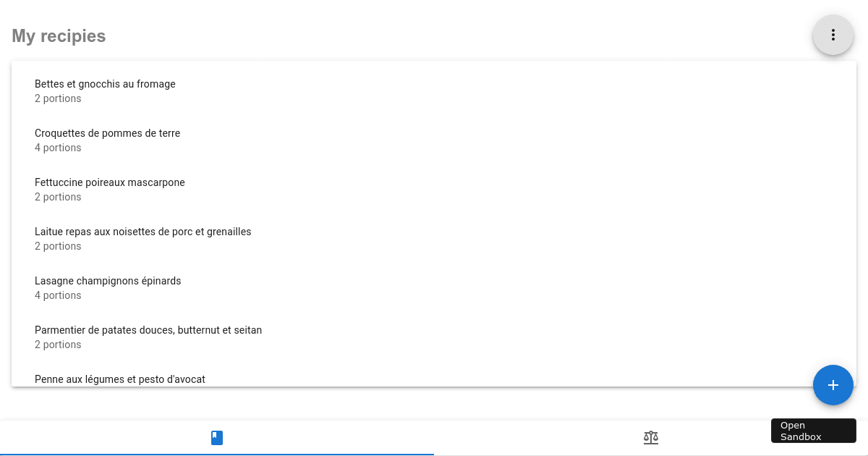Click 2 portions under Bettes et gnocchis

tap(58, 98)
